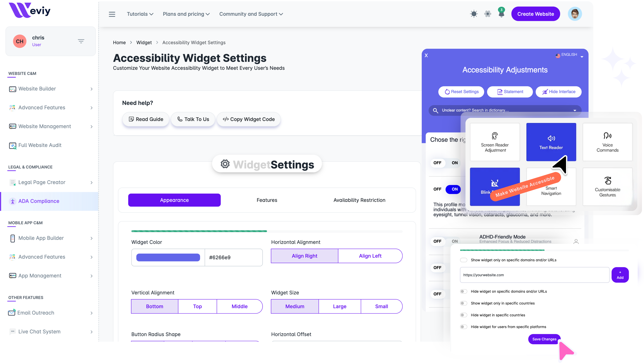Toggle light mode sun icon

click(474, 14)
